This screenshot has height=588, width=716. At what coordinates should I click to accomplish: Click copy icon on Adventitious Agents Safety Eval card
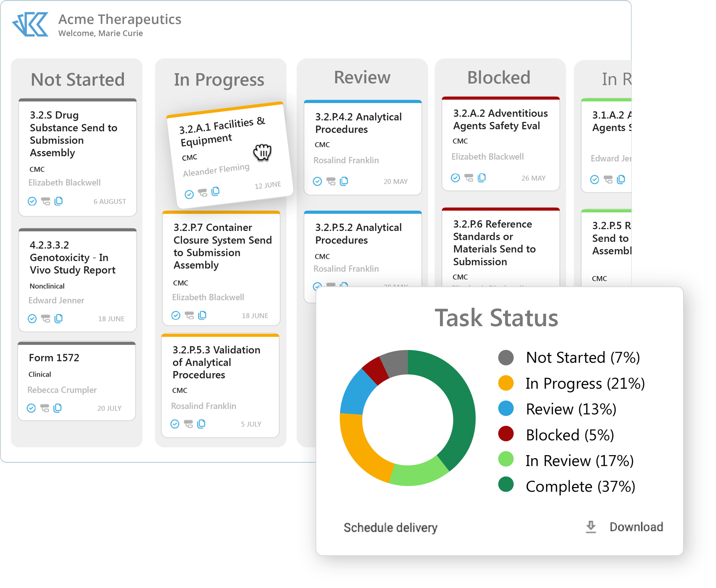tap(482, 178)
